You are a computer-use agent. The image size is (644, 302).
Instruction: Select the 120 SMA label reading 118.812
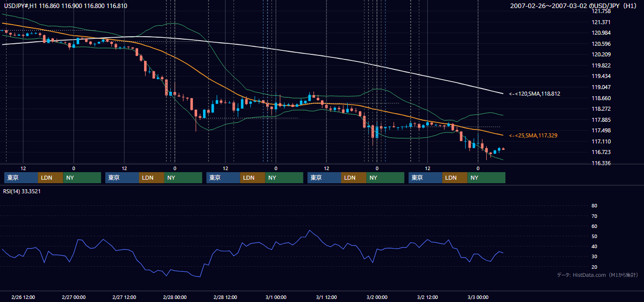tap(535, 94)
